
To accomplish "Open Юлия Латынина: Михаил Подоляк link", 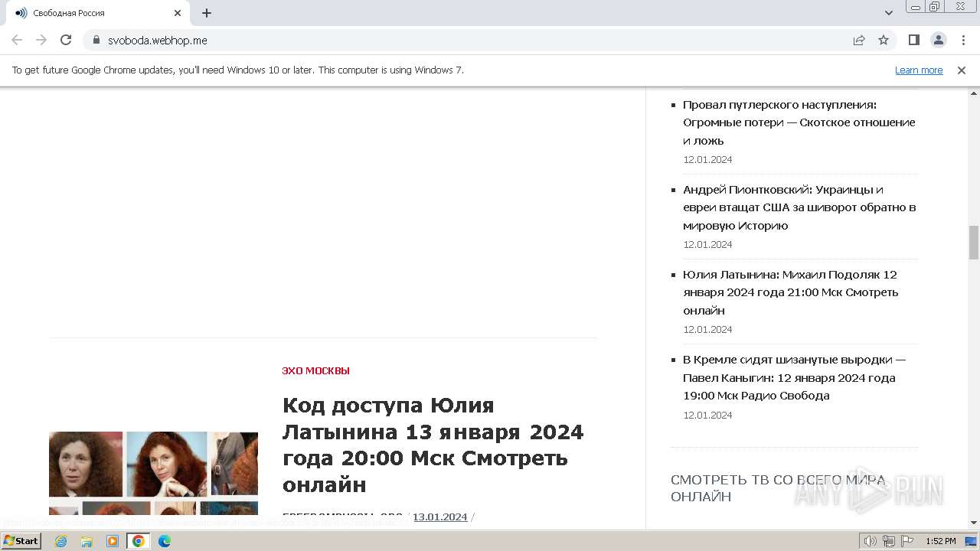I will tap(791, 292).
